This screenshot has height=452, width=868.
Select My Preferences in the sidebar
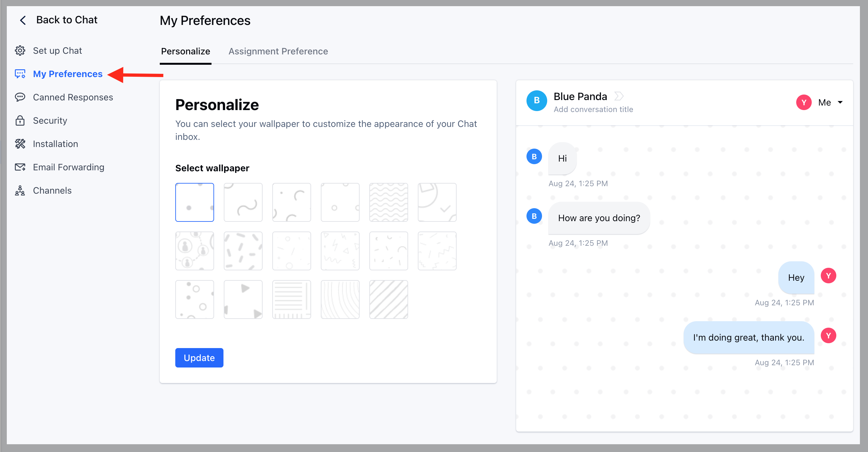point(67,74)
